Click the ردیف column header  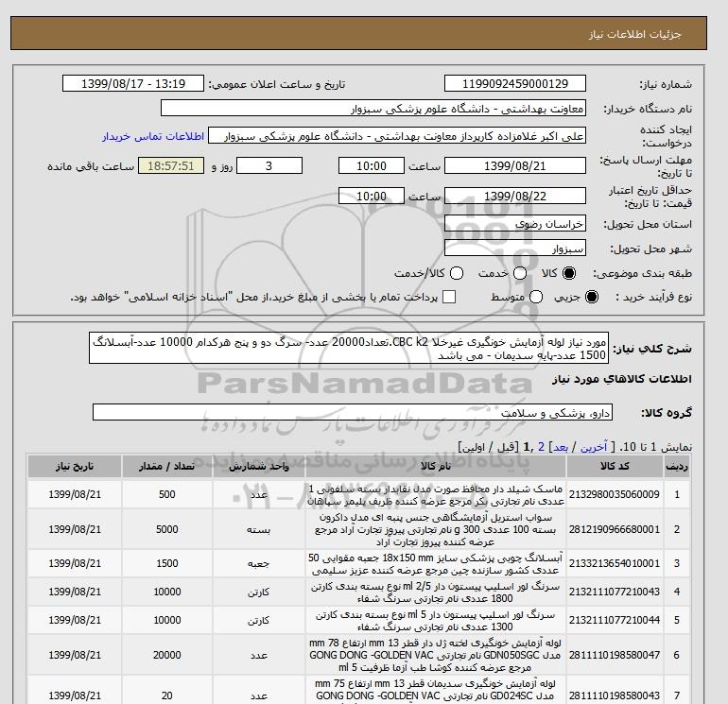677,467
